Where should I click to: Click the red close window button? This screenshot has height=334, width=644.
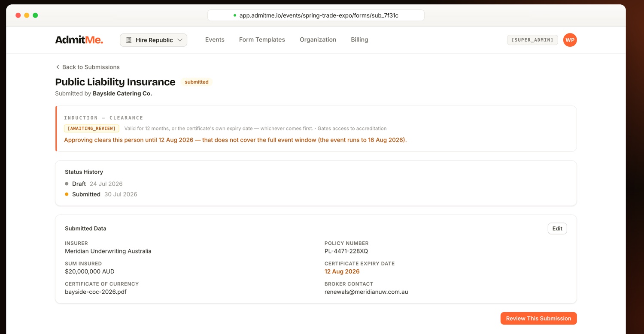(18, 15)
